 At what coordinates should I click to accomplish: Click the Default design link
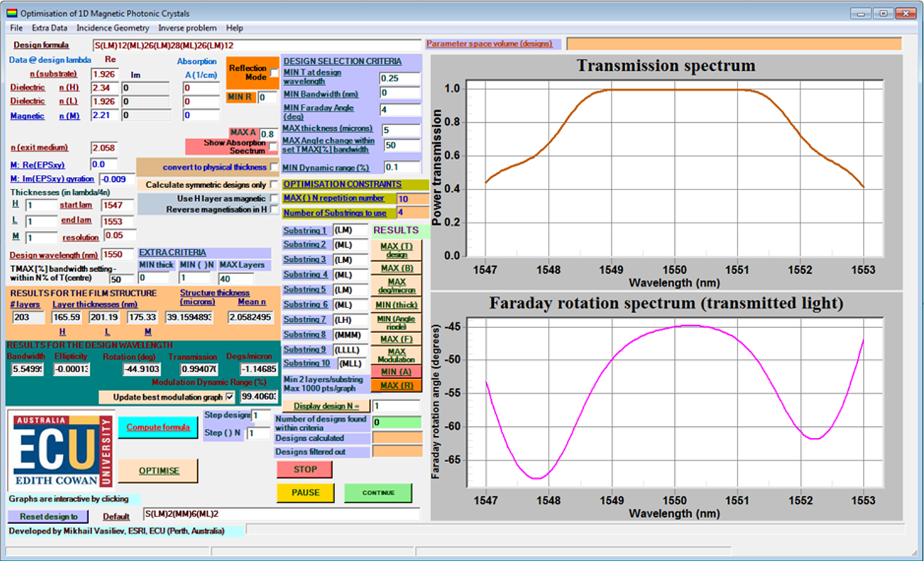pos(116,516)
